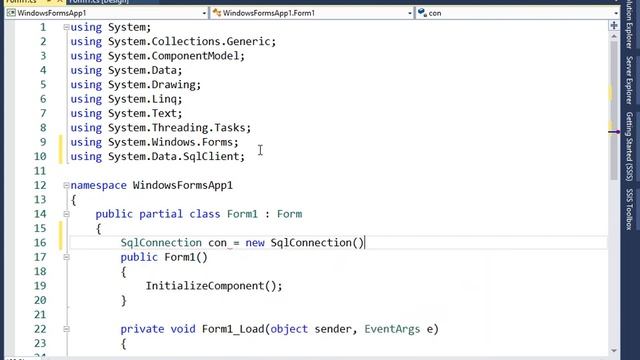Collapse the using directives block at line 1
This screenshot has height=360, width=640.
click(66, 27)
